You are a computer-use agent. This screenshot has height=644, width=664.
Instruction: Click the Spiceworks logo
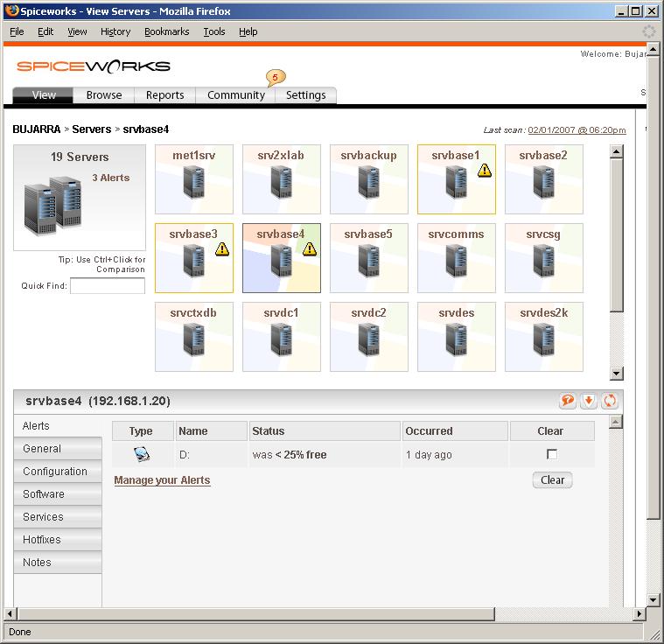pos(94,66)
